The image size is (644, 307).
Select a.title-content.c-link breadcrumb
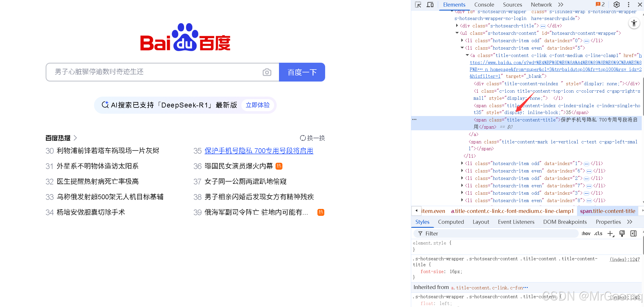pos(512,211)
